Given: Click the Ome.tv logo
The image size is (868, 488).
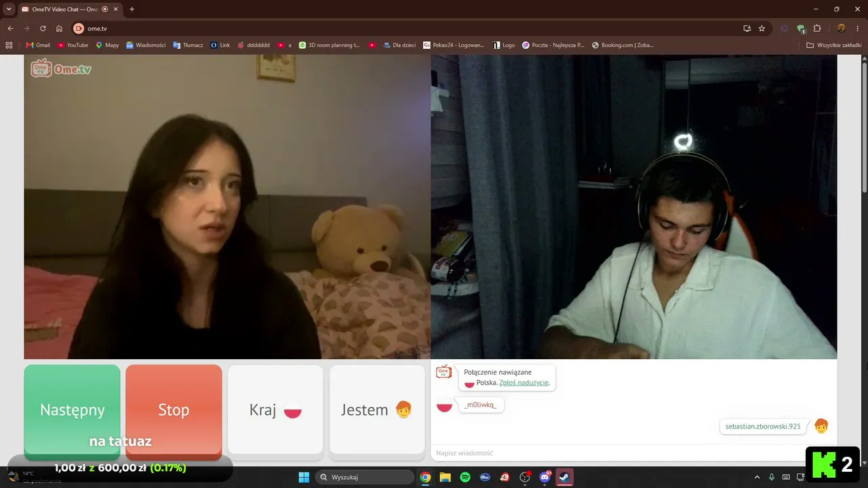Looking at the screenshot, I should coord(61,68).
